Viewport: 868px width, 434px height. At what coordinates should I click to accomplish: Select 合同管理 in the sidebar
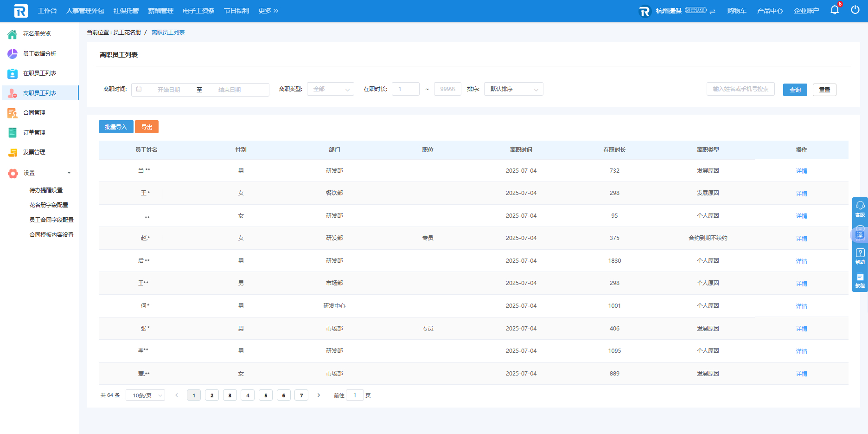click(34, 113)
